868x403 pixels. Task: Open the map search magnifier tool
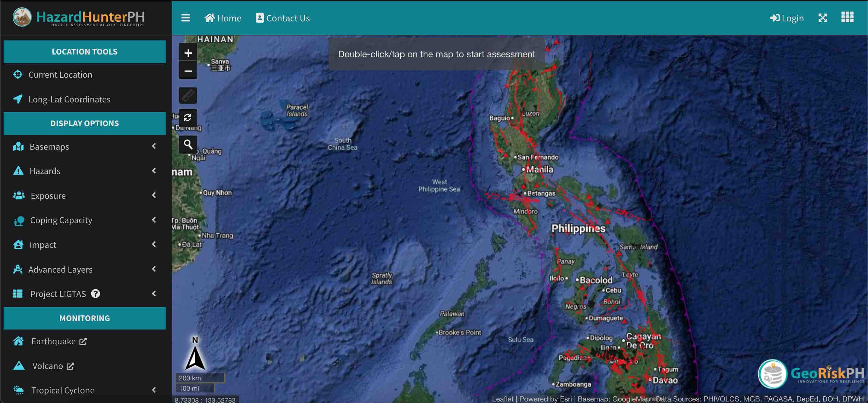pos(188,145)
